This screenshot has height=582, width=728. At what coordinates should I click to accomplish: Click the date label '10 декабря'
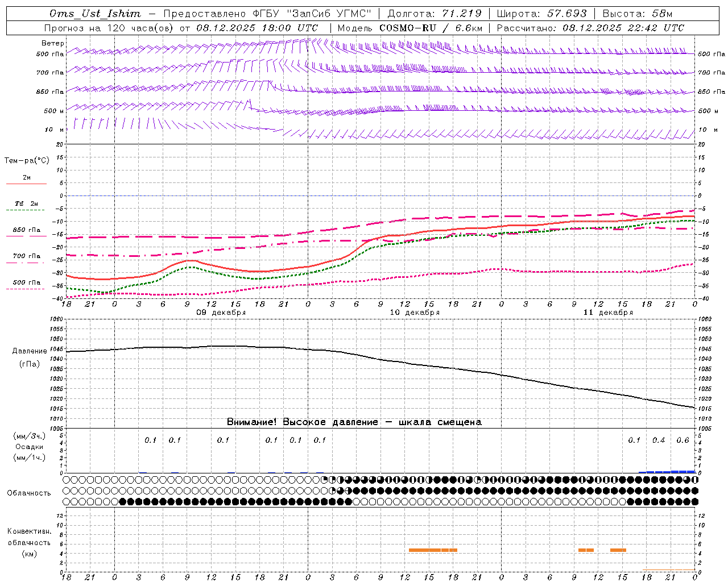pos(415,313)
